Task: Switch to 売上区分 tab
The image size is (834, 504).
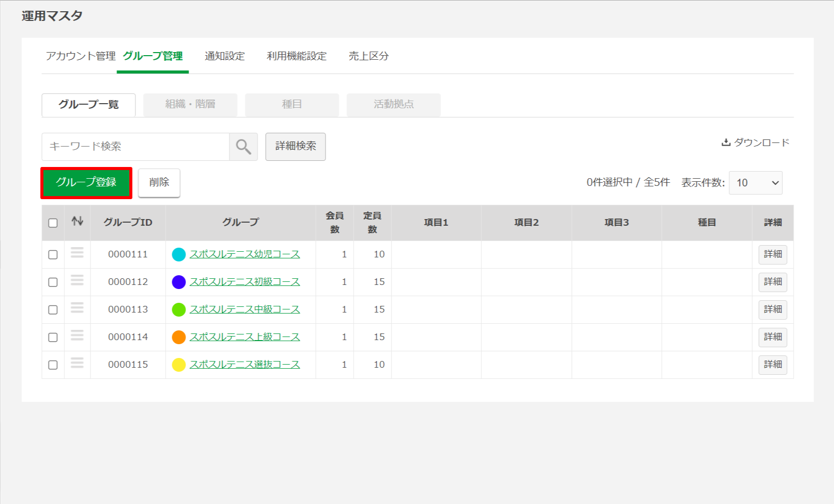Action: [x=369, y=56]
